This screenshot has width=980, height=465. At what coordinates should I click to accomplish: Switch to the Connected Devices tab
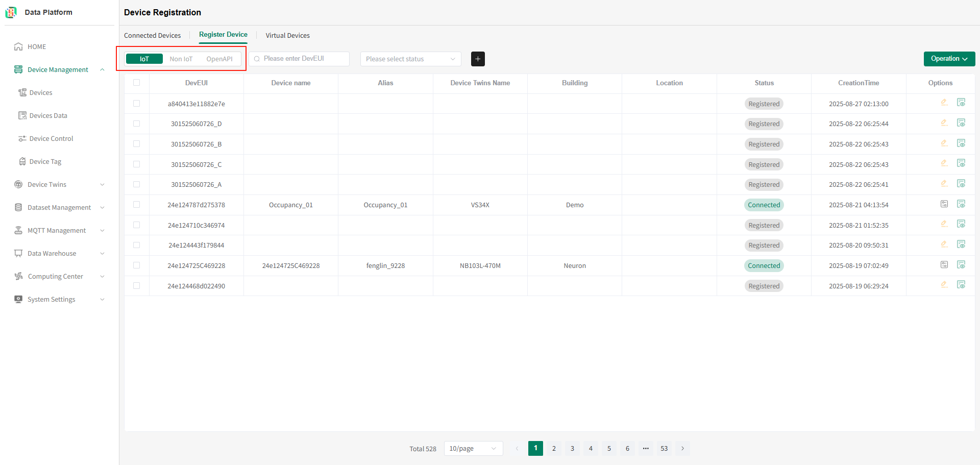click(x=152, y=35)
